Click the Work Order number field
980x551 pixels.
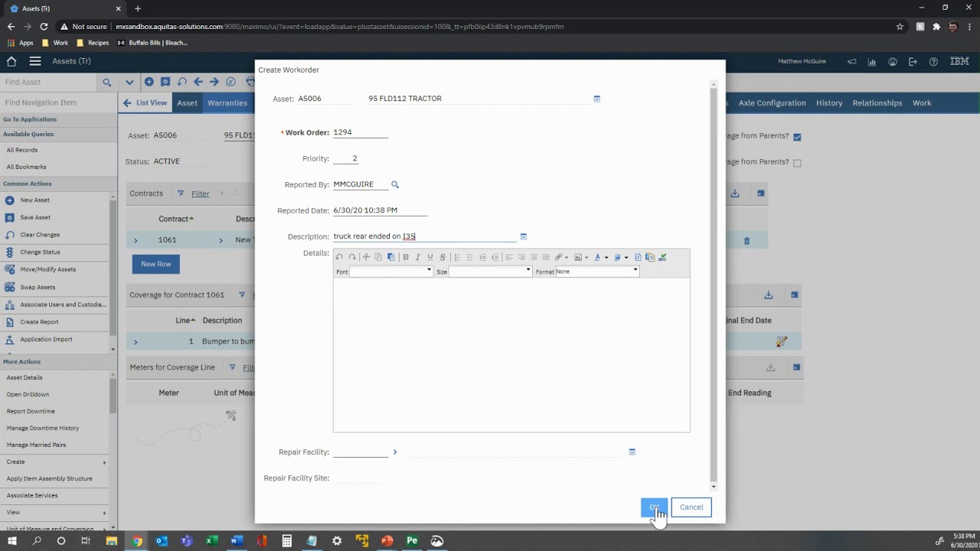click(x=361, y=132)
